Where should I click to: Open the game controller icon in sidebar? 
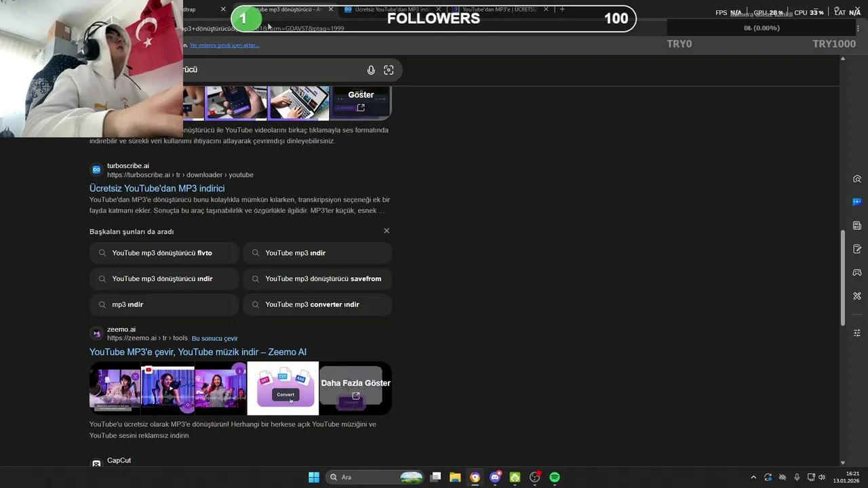(x=857, y=272)
